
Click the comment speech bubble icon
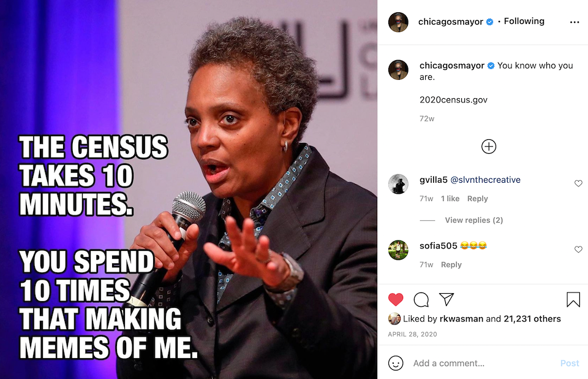(421, 299)
